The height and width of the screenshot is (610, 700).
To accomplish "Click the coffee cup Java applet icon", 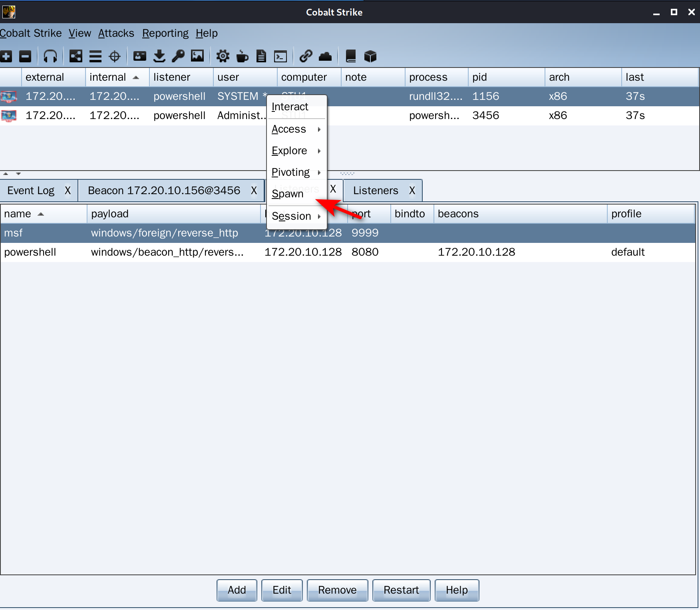I will (x=242, y=56).
